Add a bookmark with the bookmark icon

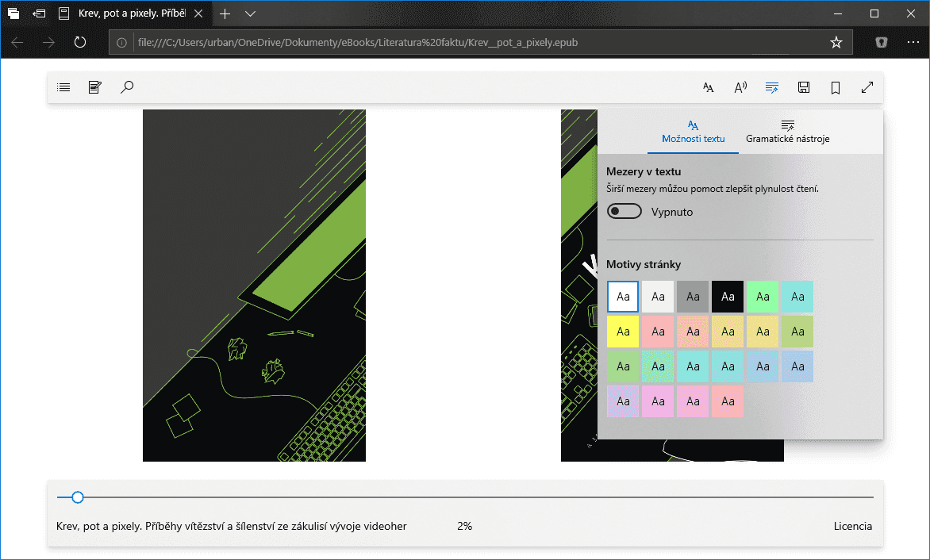835,88
